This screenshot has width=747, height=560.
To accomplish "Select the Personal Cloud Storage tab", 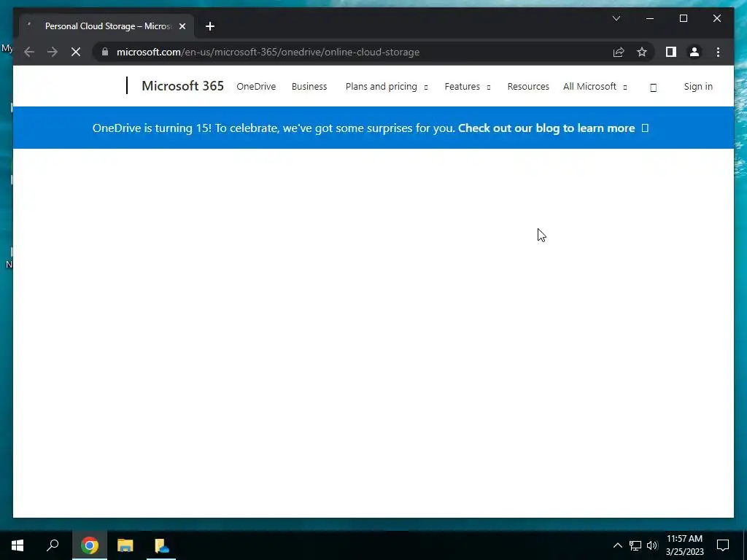I will [107, 26].
